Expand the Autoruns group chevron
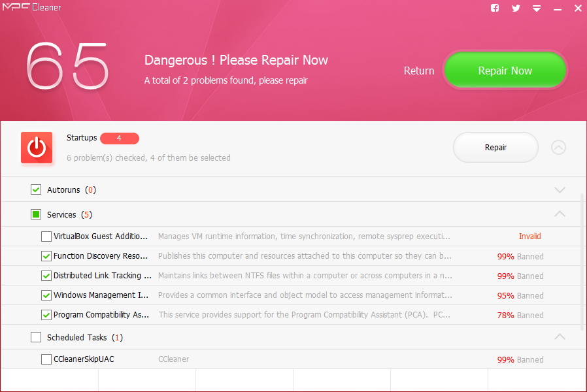 click(560, 189)
